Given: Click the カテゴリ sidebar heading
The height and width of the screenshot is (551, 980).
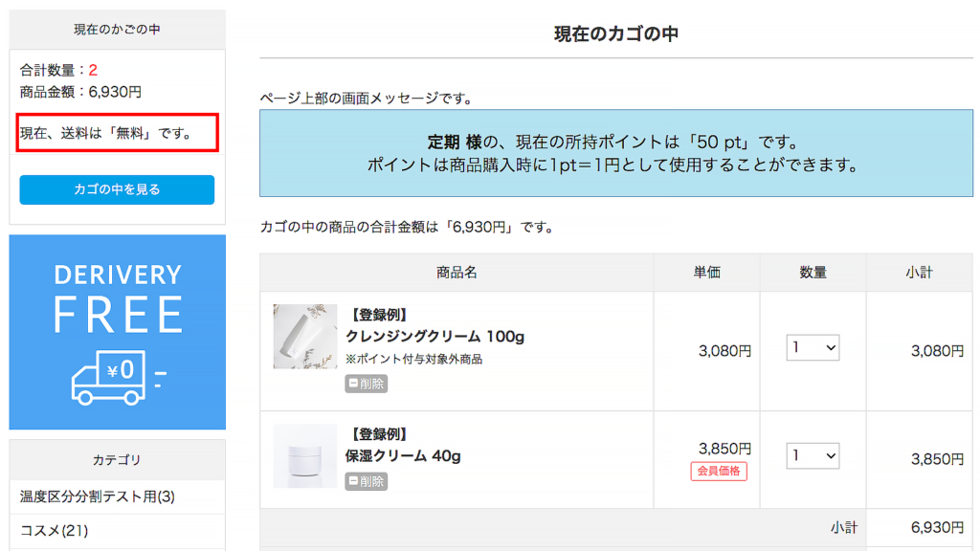Looking at the screenshot, I should (x=117, y=460).
